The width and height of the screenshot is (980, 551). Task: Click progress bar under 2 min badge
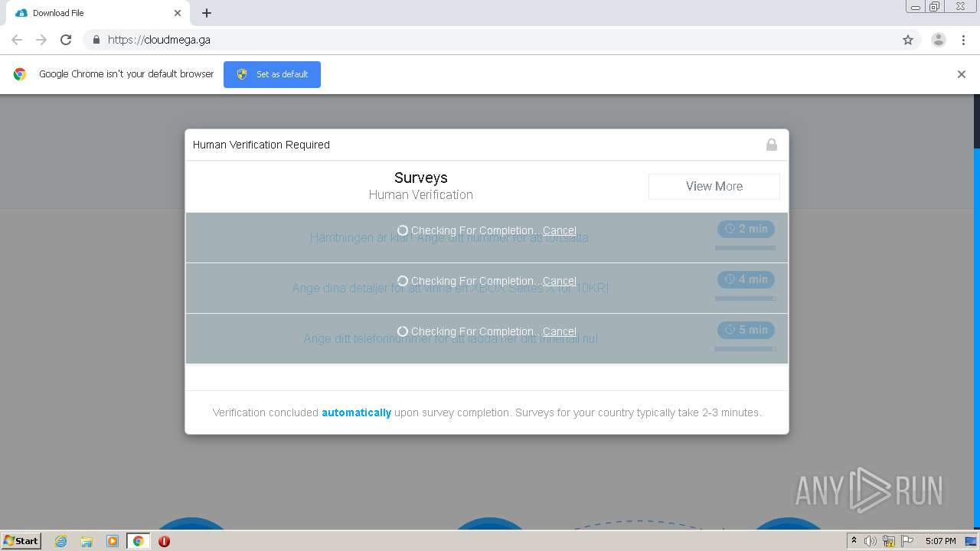pyautogui.click(x=745, y=248)
